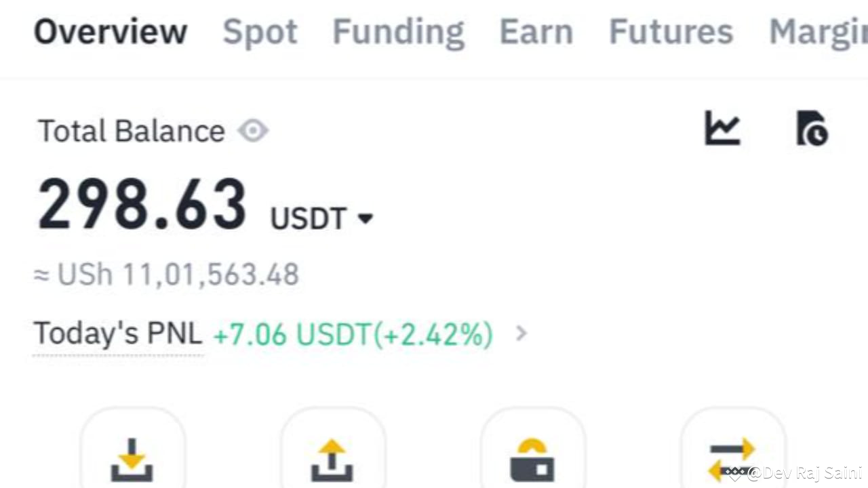This screenshot has width=868, height=488.
Task: Hide balance using the eye icon
Action: (x=253, y=131)
